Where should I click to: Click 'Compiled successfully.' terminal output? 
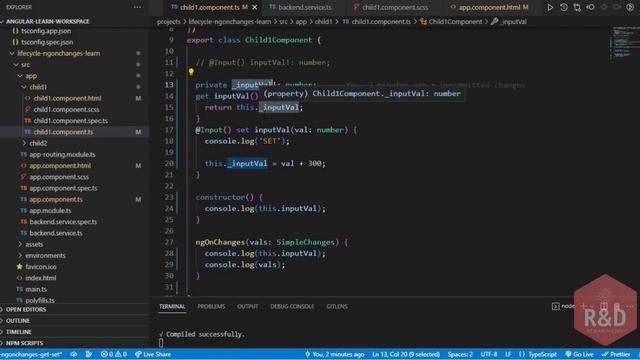pos(205,334)
